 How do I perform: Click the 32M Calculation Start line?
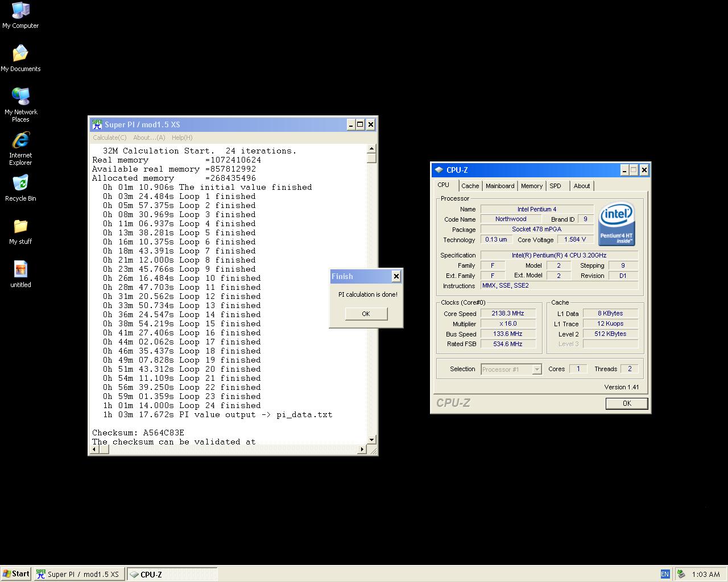[200, 151]
